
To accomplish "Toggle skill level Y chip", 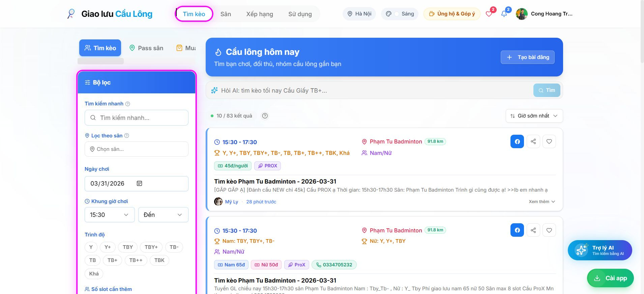I will point(91,247).
